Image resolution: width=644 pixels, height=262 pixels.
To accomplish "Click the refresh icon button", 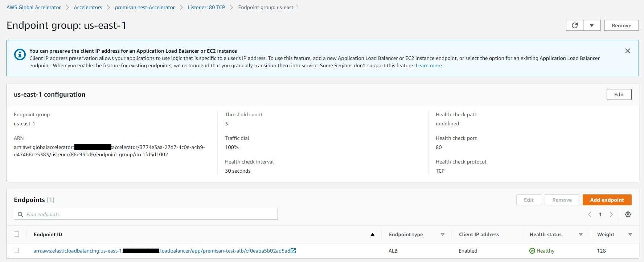I will click(575, 25).
